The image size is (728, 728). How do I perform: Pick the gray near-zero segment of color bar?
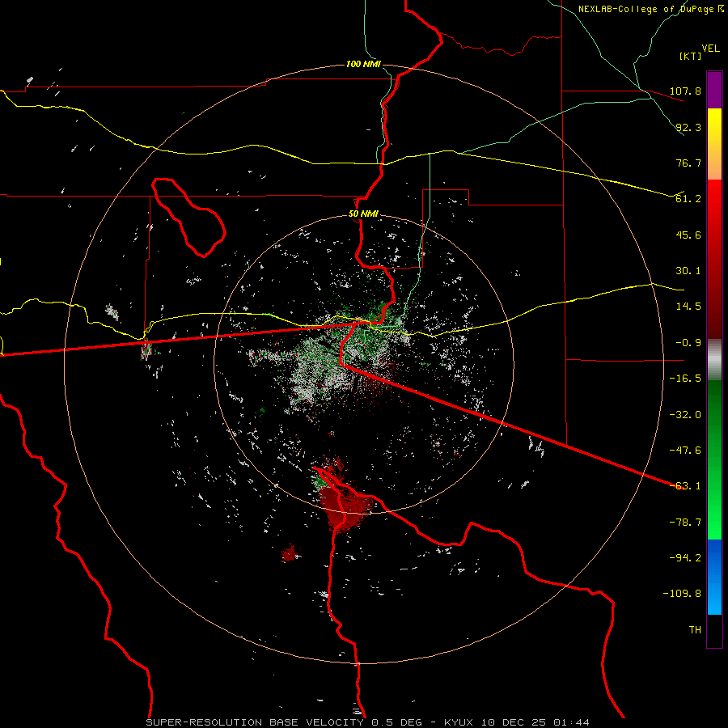point(714,360)
